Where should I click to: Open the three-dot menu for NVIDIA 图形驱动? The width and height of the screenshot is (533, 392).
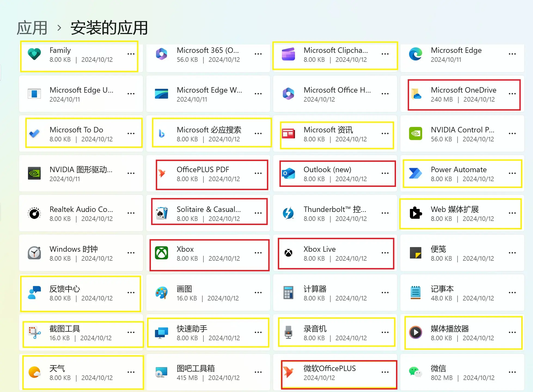point(131,173)
